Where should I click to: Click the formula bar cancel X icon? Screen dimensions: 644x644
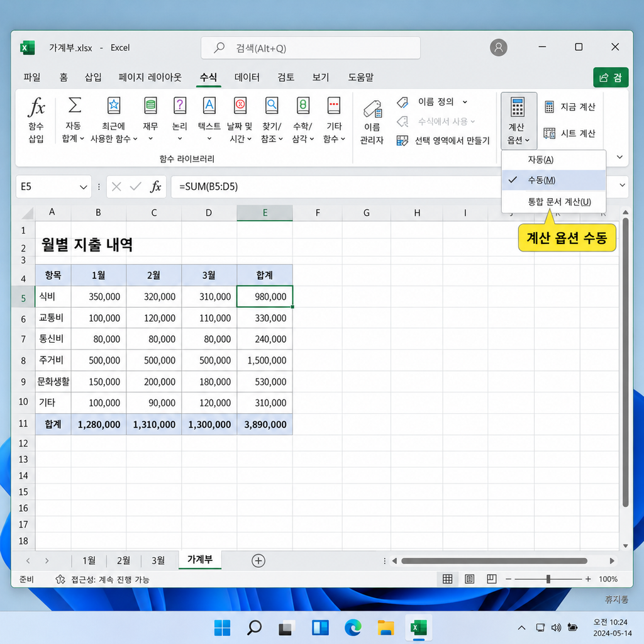[x=116, y=187]
